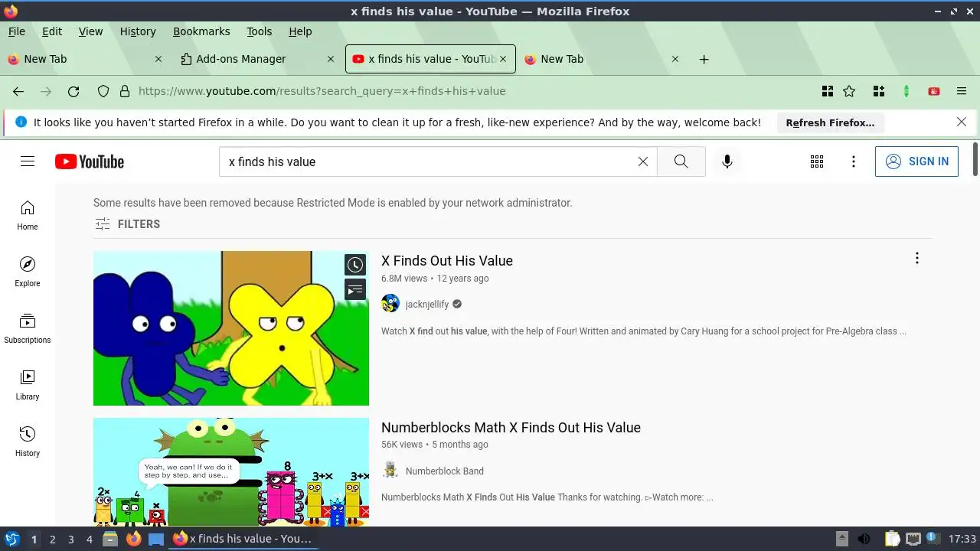
Task: Click grid-with-arrow toolbar icon
Action: coord(828,91)
